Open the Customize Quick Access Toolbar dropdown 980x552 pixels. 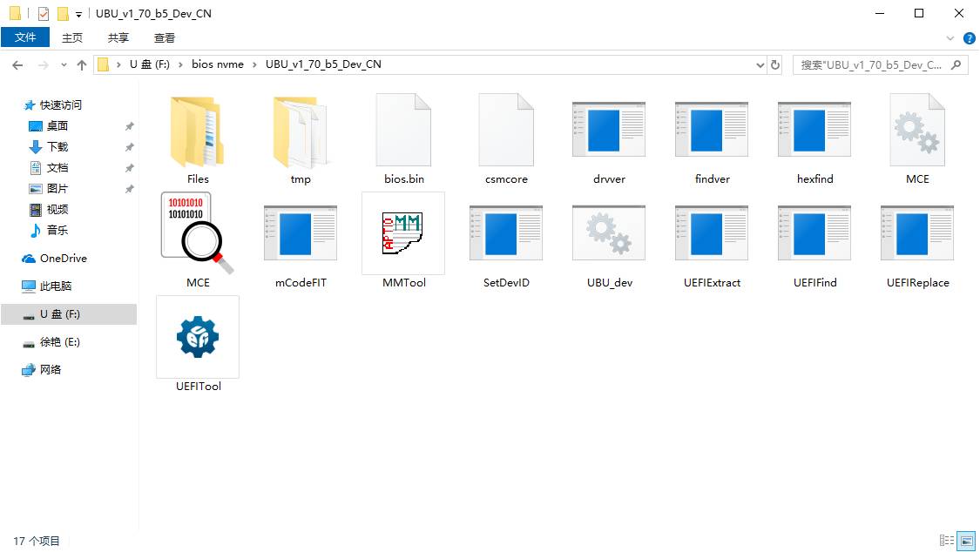[x=78, y=14]
